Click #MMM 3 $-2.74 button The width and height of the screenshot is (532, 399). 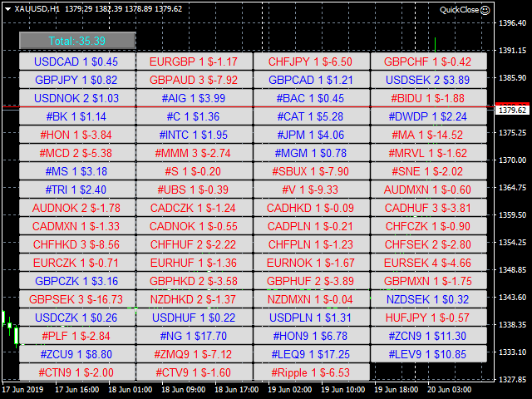click(195, 153)
